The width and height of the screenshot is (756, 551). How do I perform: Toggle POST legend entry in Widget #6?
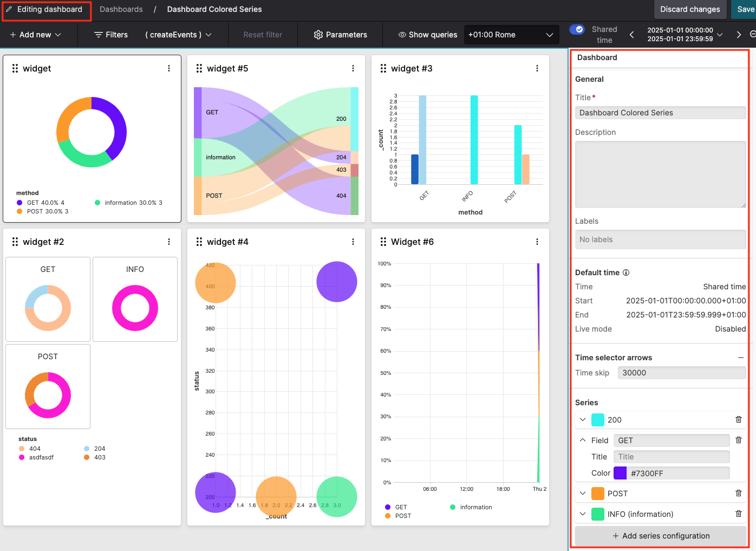(x=398, y=516)
